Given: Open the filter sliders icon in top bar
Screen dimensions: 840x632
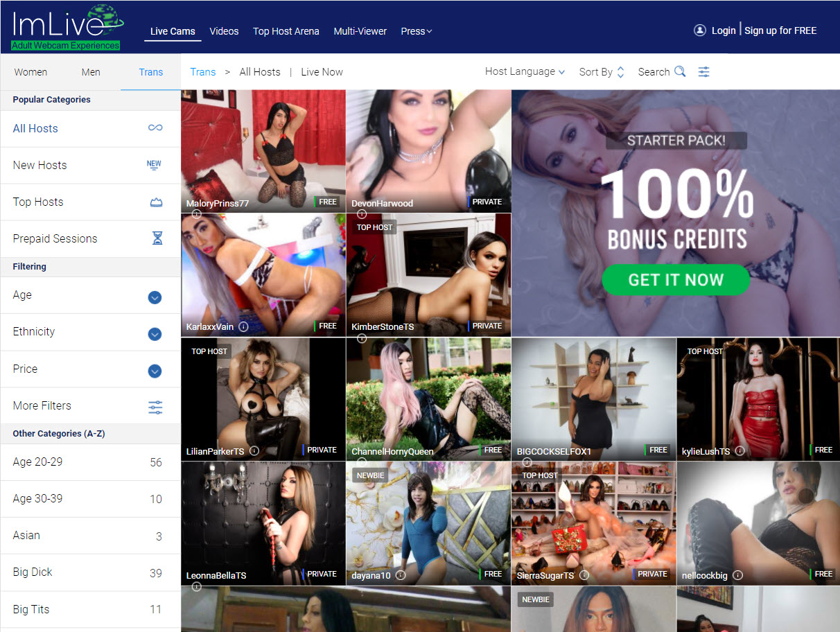Looking at the screenshot, I should [x=704, y=71].
